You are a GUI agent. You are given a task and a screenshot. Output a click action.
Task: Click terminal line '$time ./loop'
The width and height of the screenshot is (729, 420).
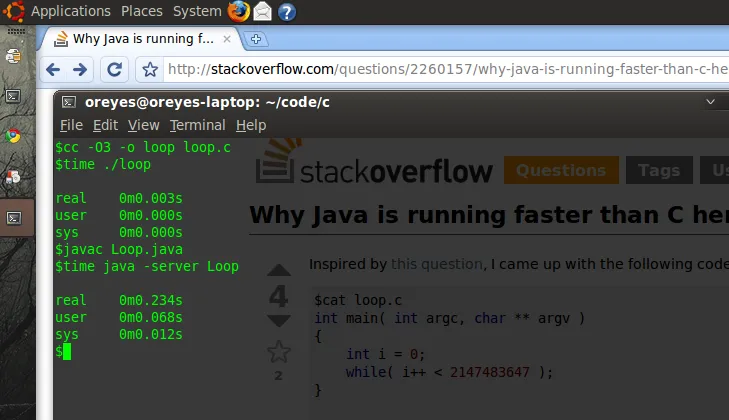pos(103,165)
